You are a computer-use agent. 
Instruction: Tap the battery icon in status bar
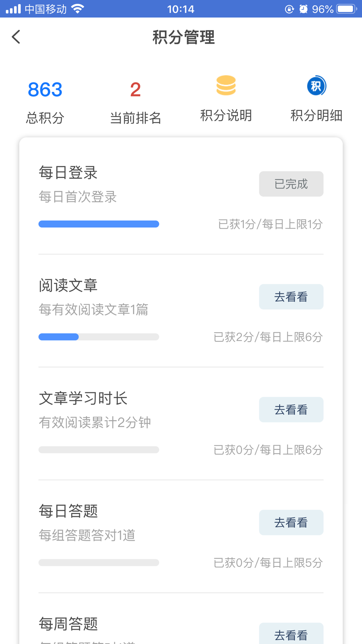347,9
